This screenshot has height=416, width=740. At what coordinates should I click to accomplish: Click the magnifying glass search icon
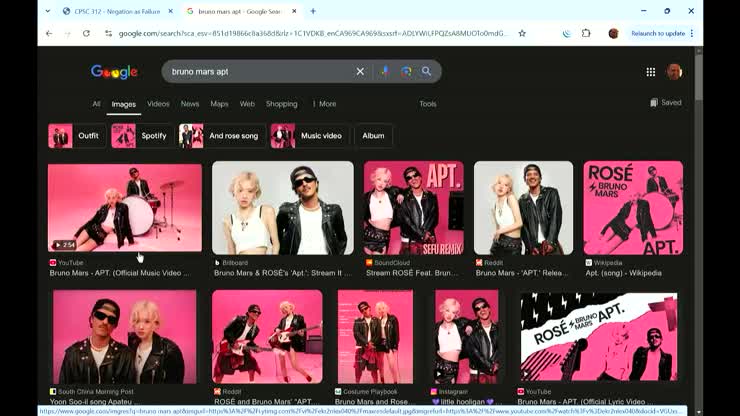(x=426, y=72)
